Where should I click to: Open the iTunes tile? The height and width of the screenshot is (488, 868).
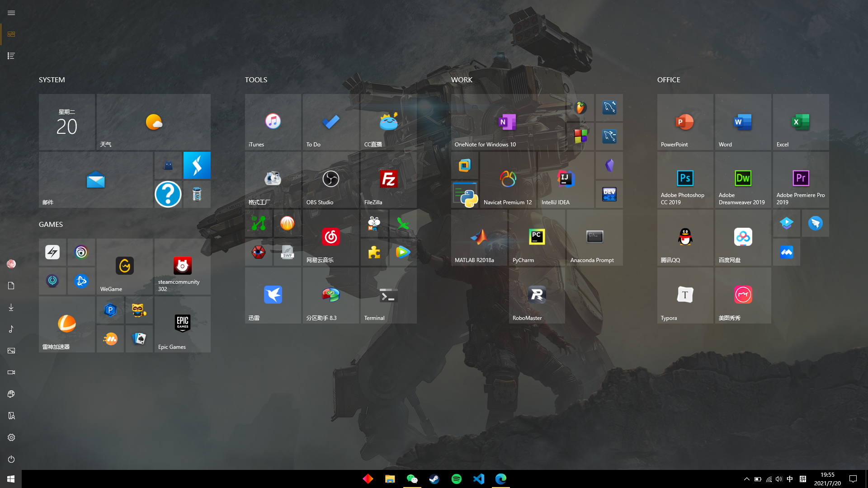273,122
